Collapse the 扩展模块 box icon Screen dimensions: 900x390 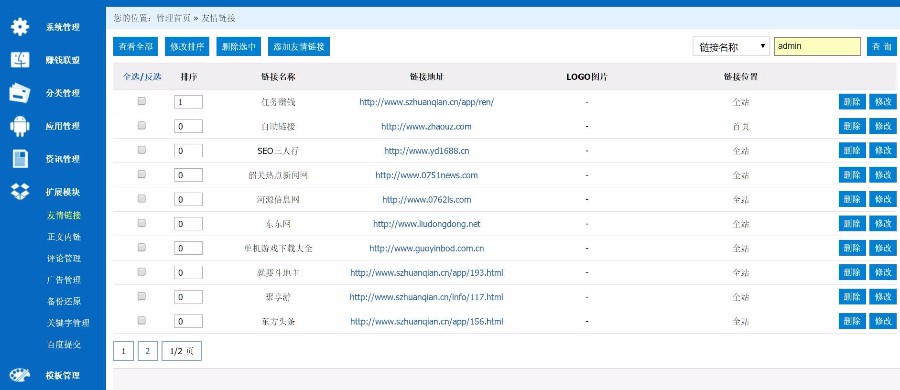[x=20, y=192]
